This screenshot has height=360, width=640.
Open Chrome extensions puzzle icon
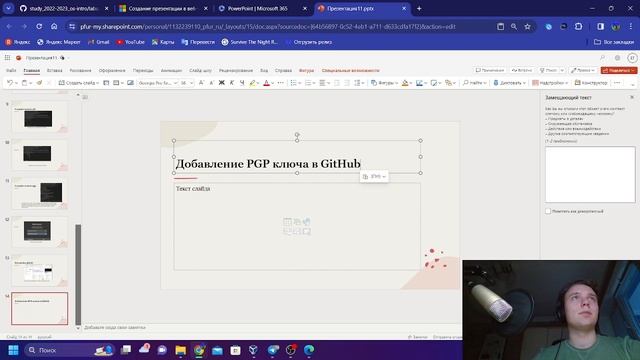pos(578,27)
